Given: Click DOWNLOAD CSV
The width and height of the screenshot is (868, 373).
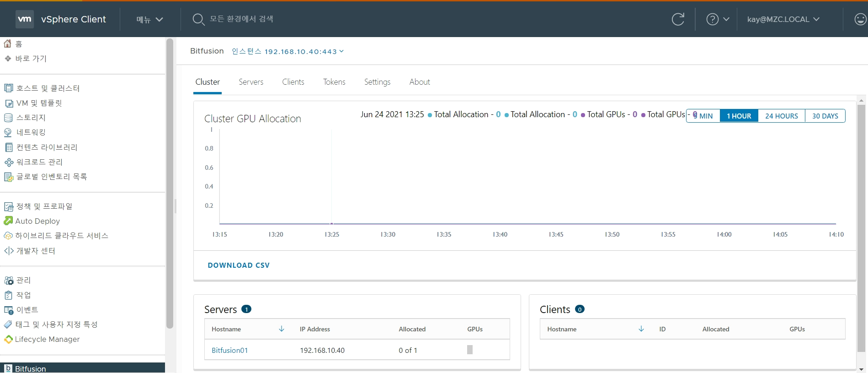Looking at the screenshot, I should pyautogui.click(x=239, y=265).
